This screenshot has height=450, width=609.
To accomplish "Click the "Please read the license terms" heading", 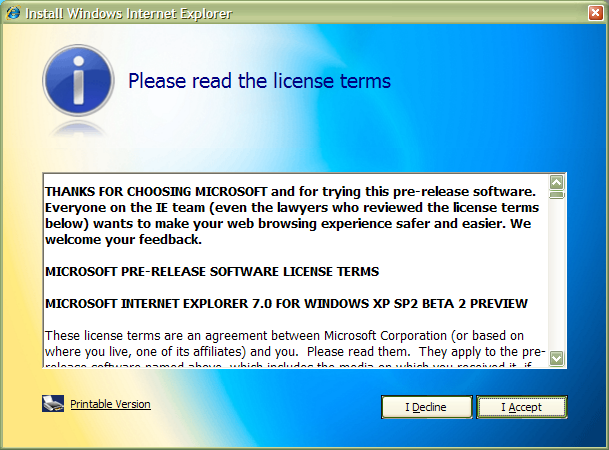I will (x=259, y=81).
